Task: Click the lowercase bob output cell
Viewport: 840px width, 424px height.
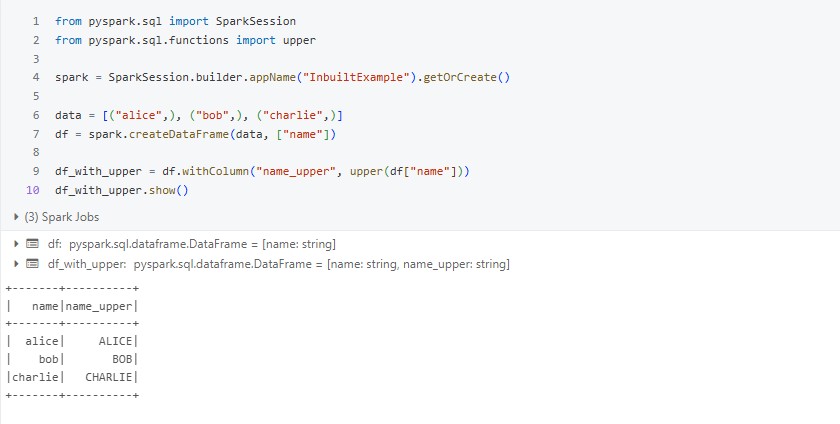Action: [x=48, y=359]
